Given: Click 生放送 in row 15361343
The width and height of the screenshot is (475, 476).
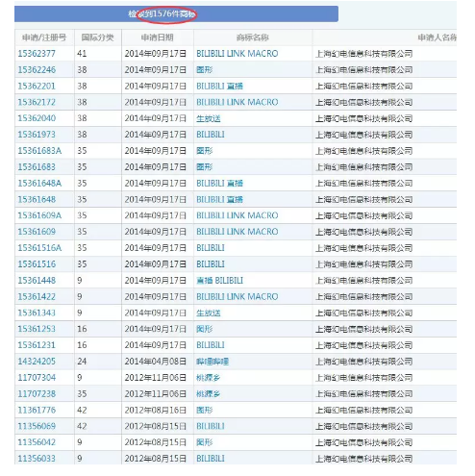Looking at the screenshot, I should [x=209, y=313].
